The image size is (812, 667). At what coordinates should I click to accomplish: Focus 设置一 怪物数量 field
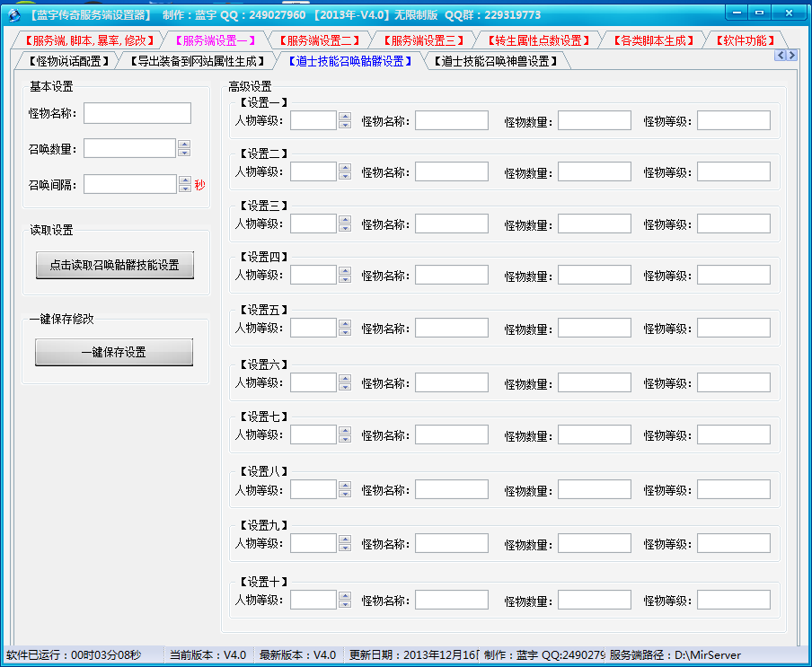595,120
